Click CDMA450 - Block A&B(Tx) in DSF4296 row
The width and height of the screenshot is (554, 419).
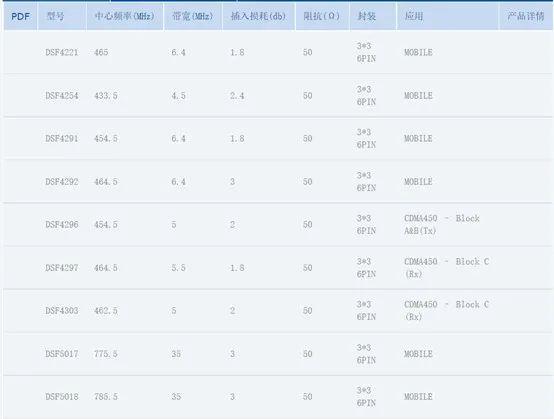442,224
